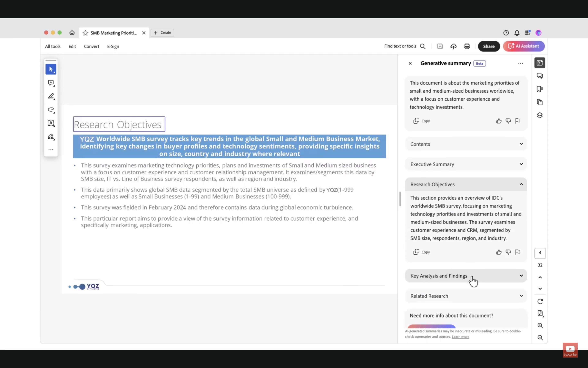Go to the previous page arrow
Screen dimensions: 588x368
click(x=540, y=277)
